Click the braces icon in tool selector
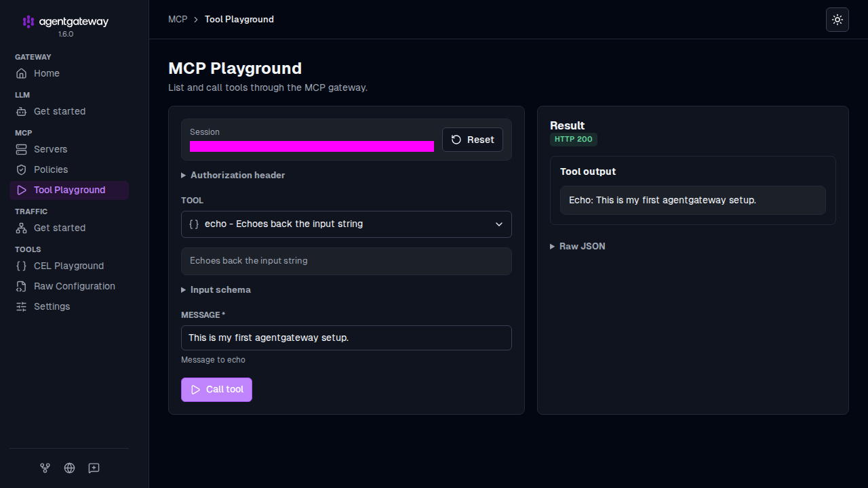Image resolution: width=868 pixels, height=488 pixels. pos(194,224)
